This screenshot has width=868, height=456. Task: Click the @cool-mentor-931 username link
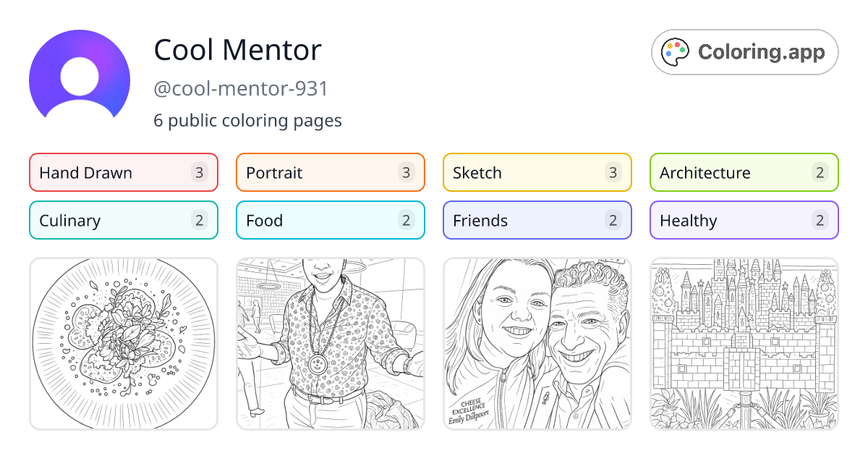pyautogui.click(x=240, y=88)
